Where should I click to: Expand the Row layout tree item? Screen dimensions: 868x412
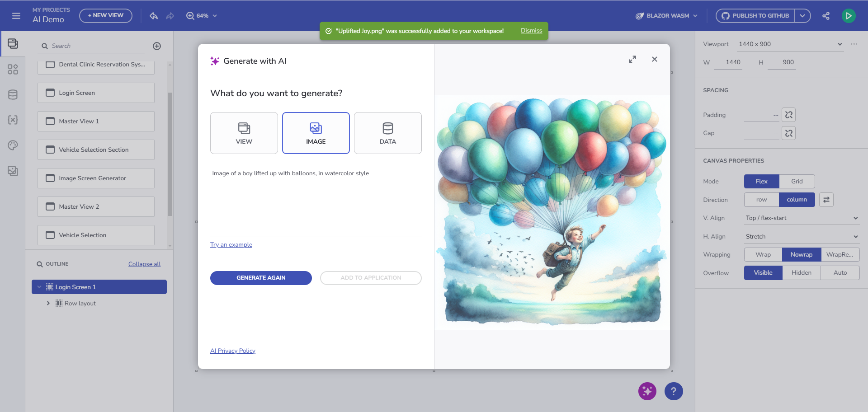point(48,303)
